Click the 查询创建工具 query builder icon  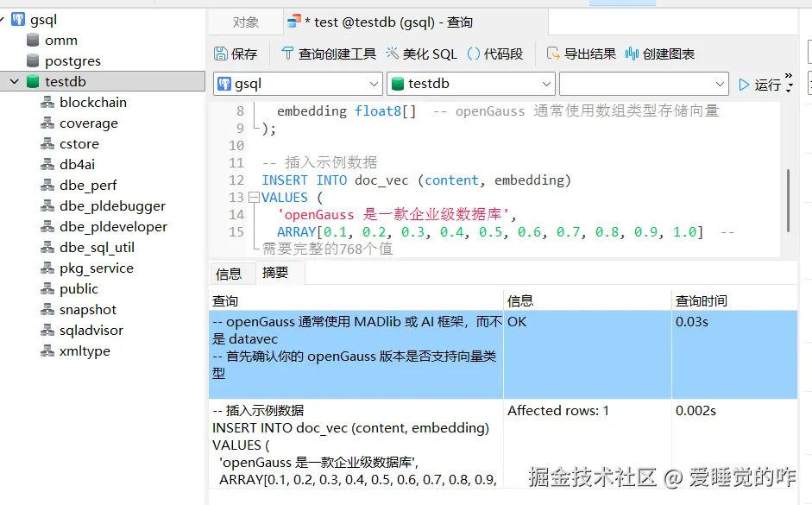coord(287,53)
